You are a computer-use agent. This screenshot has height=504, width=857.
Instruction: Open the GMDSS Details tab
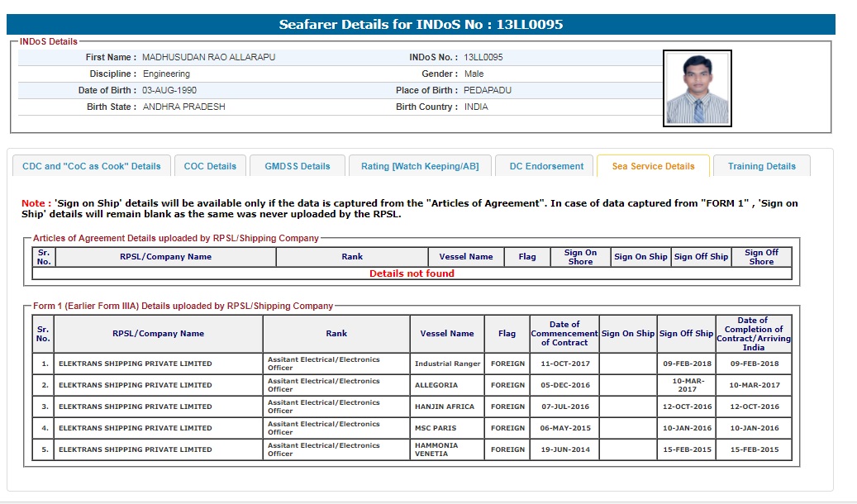pos(297,166)
